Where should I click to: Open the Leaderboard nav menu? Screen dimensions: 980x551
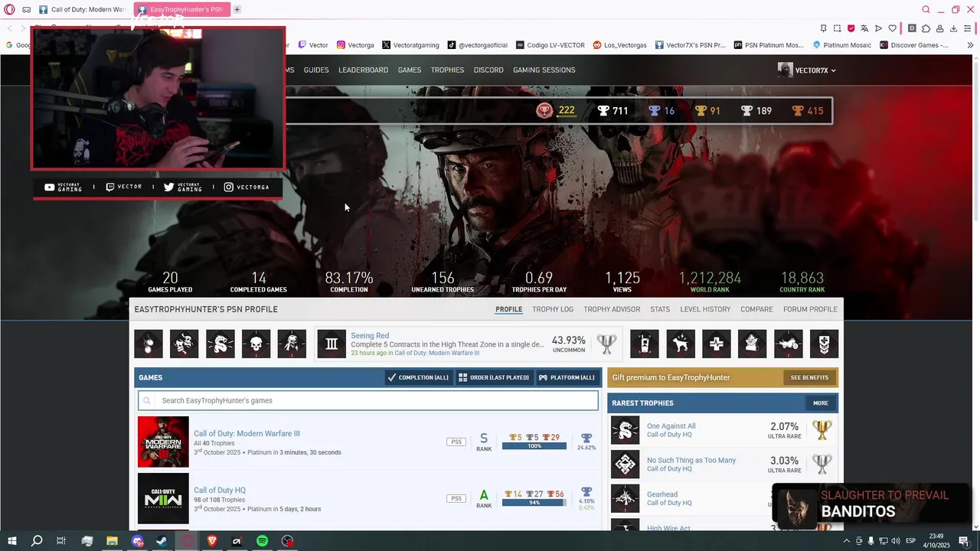(363, 70)
